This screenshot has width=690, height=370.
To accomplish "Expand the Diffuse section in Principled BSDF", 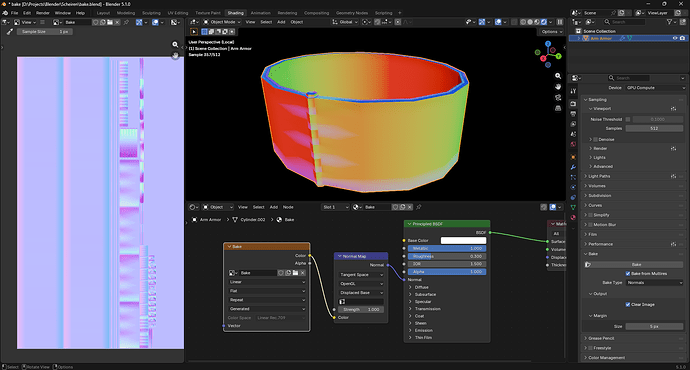I will point(421,287).
